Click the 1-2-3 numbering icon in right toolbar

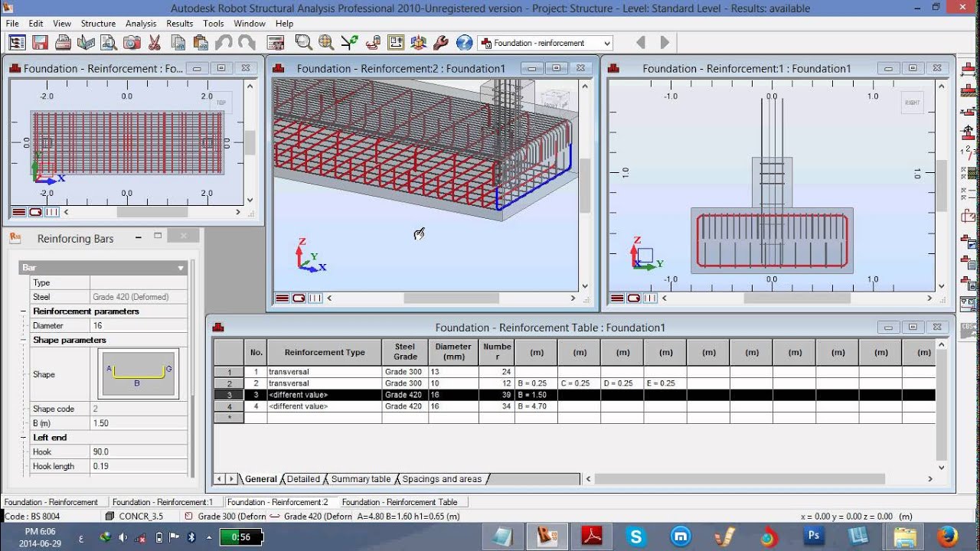pyautogui.click(x=968, y=152)
